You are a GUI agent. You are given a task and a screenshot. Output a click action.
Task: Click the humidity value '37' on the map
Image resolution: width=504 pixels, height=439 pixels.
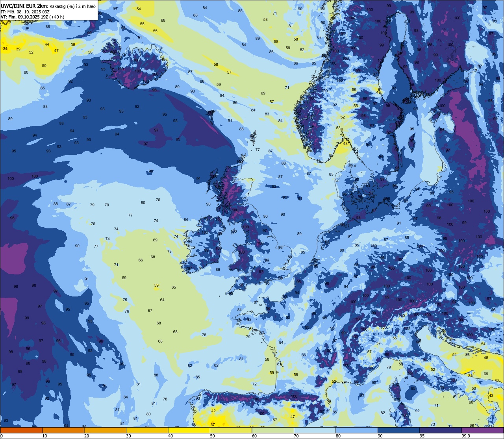coord(213,424)
